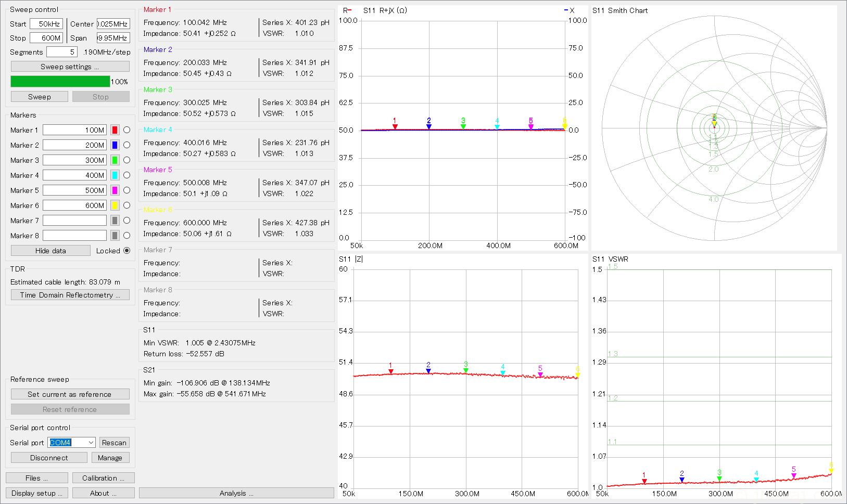Click marker 4 on |Z| chart
Viewport: 847px width, 504px height.
(503, 372)
